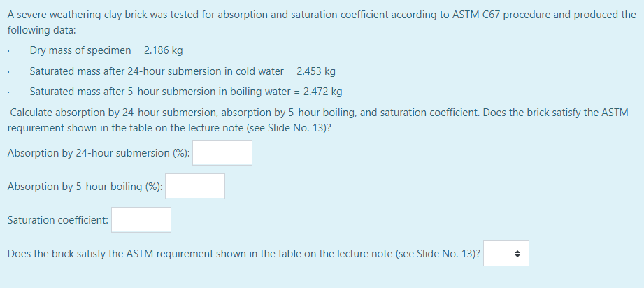
Task: Click the 'Absorption by 24-hour submersion (%):' label
Action: pos(99,153)
